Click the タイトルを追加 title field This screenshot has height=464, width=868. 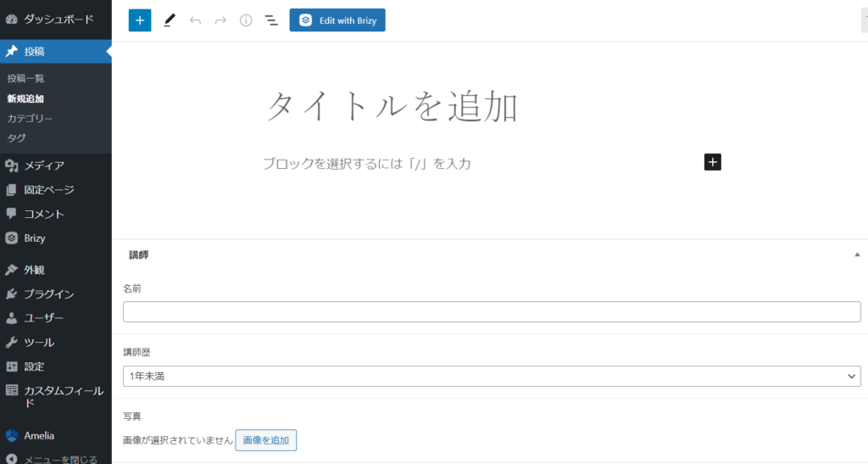pos(392,108)
